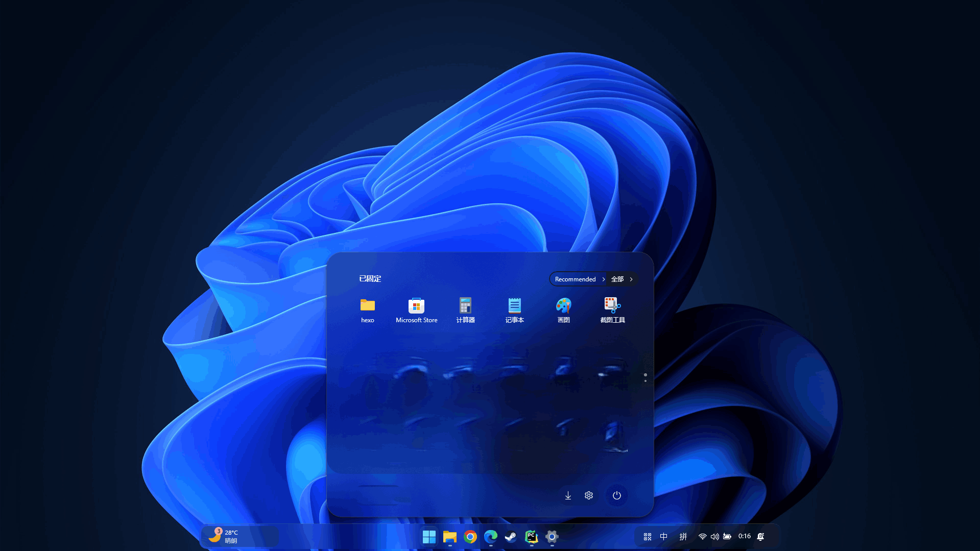Toggle the 拼 pinyin input mode

(x=683, y=537)
